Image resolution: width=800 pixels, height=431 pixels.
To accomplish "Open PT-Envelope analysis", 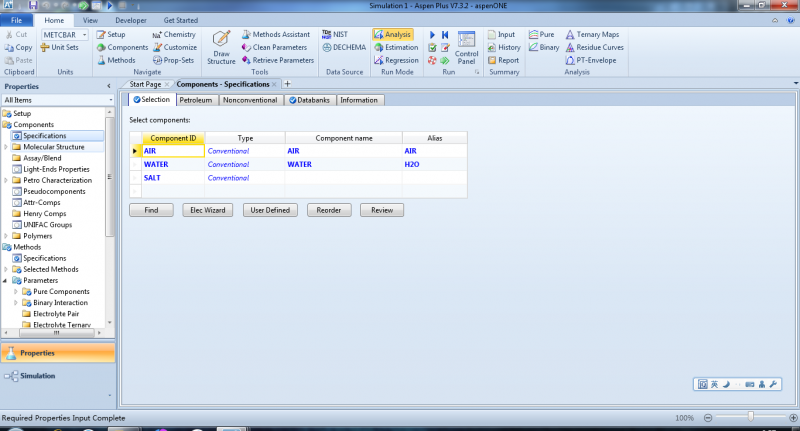I will 591,60.
